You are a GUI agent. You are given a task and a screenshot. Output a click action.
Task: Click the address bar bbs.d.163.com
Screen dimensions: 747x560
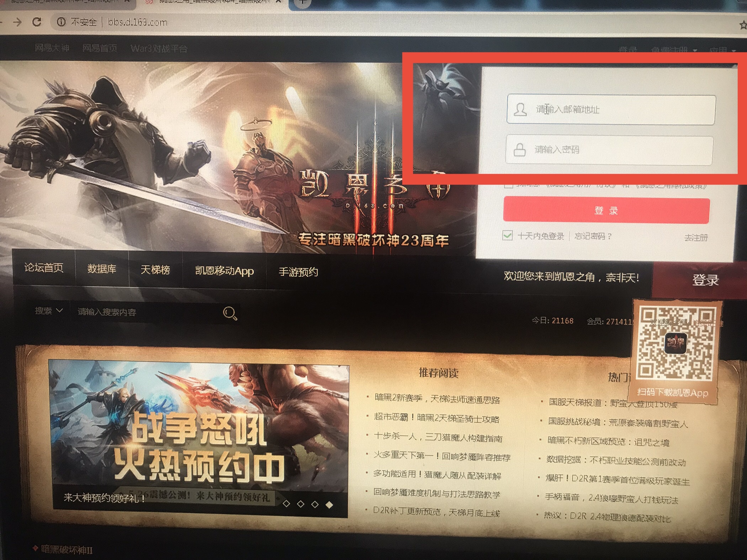click(138, 22)
